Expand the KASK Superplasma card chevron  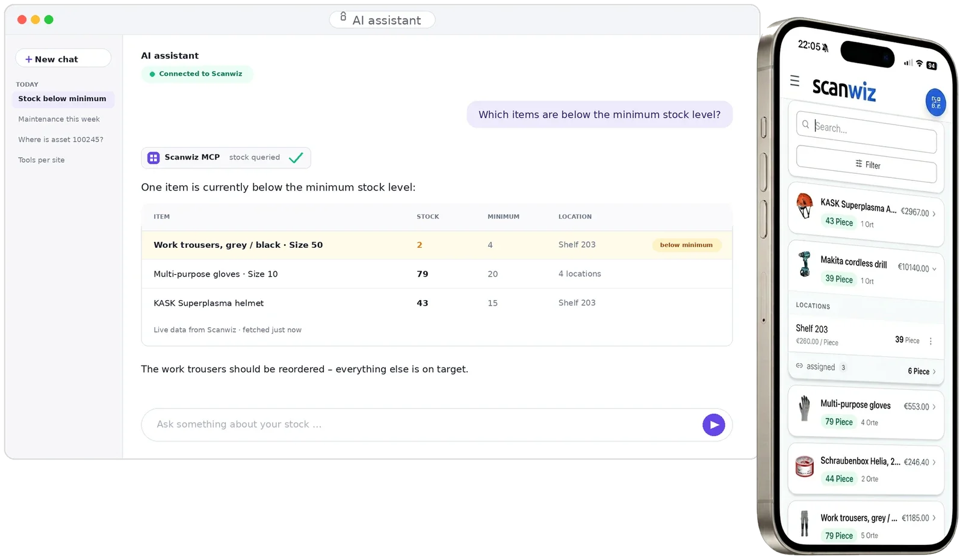[934, 214]
